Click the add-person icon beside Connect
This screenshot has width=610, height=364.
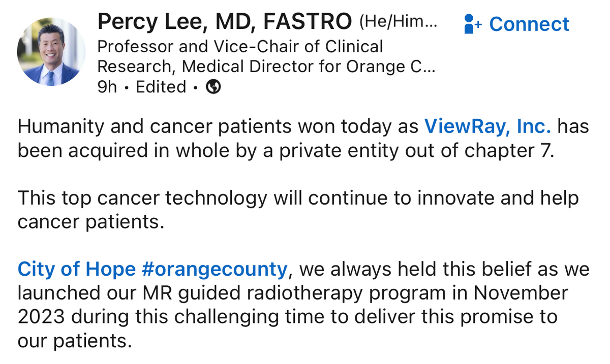click(x=473, y=24)
